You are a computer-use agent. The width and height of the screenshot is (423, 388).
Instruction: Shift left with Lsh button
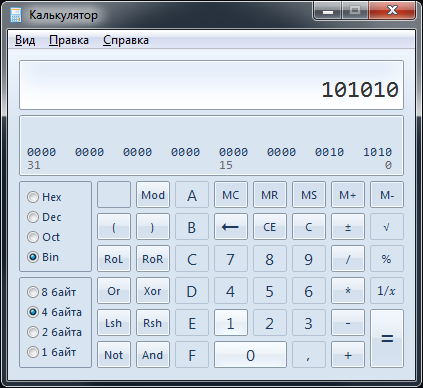114,323
